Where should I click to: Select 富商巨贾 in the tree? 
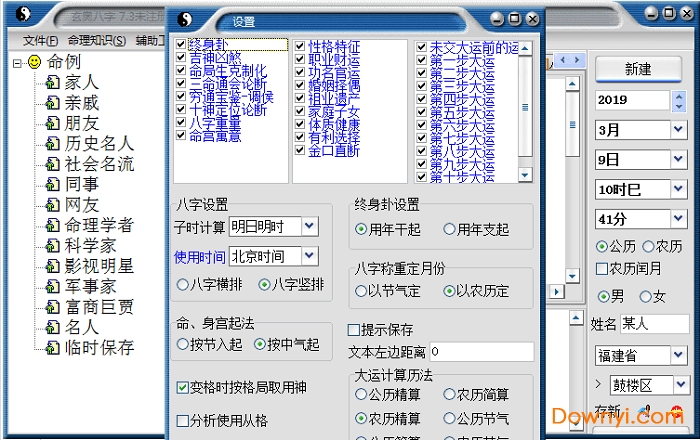(x=99, y=307)
